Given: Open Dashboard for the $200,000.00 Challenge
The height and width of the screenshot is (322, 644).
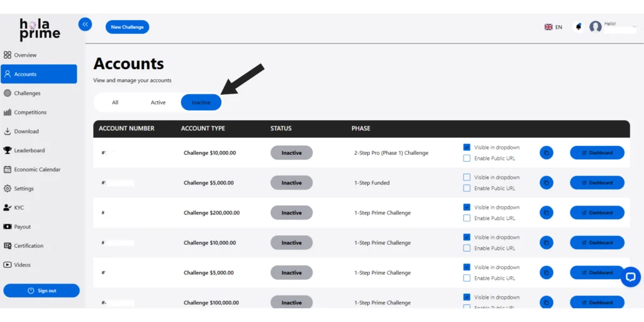Looking at the screenshot, I should tap(597, 213).
